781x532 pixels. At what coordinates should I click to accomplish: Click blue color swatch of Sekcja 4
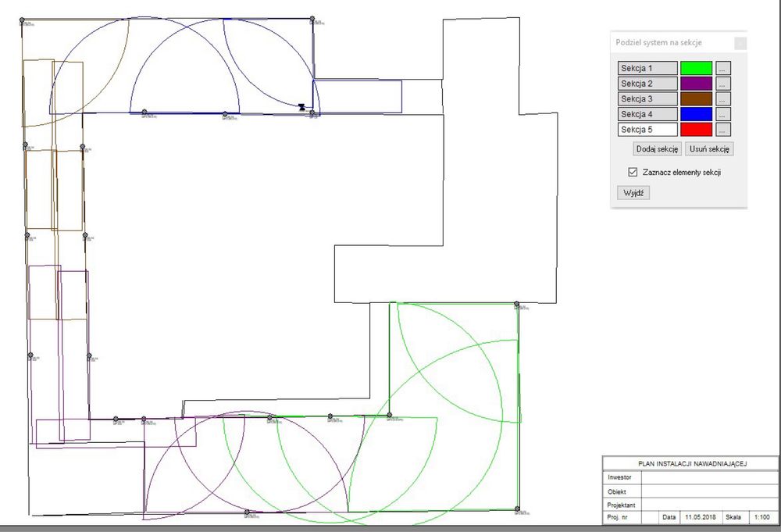click(697, 114)
